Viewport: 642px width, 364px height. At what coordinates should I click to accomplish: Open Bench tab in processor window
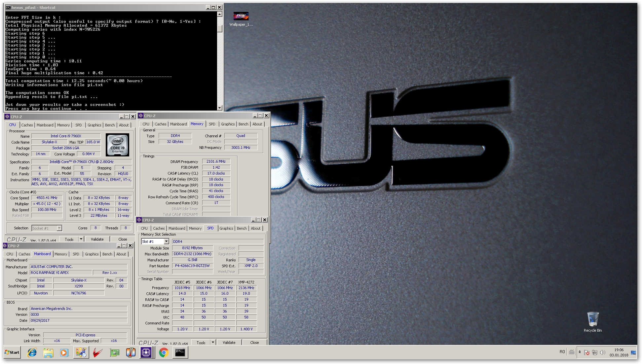point(110,125)
